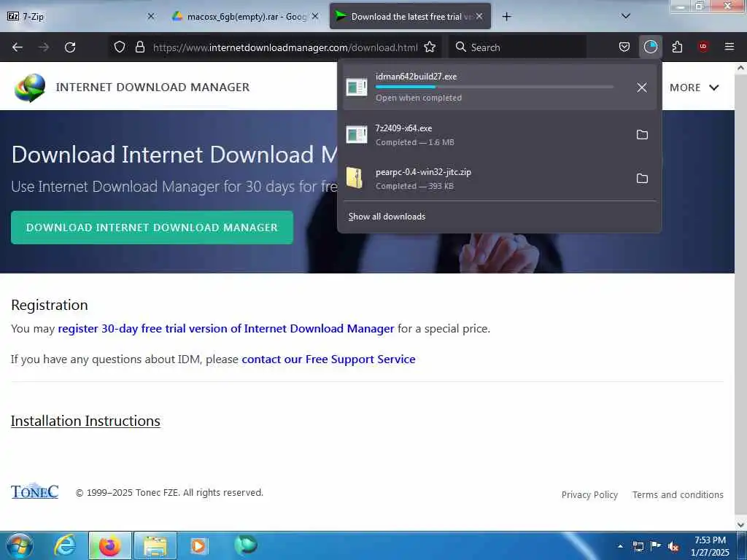Click INTERNET DOWNLOAD MANAGER header title
Image resolution: width=747 pixels, height=560 pixels.
point(152,87)
